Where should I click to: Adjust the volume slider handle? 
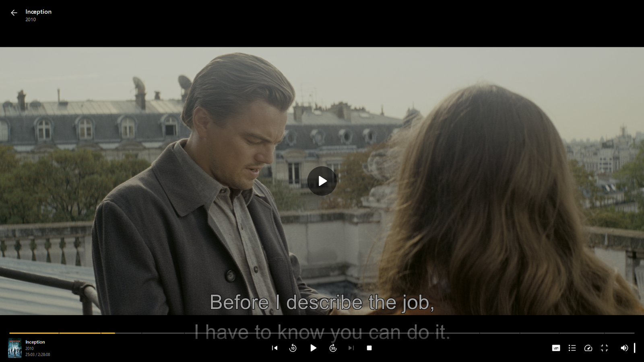(635, 348)
